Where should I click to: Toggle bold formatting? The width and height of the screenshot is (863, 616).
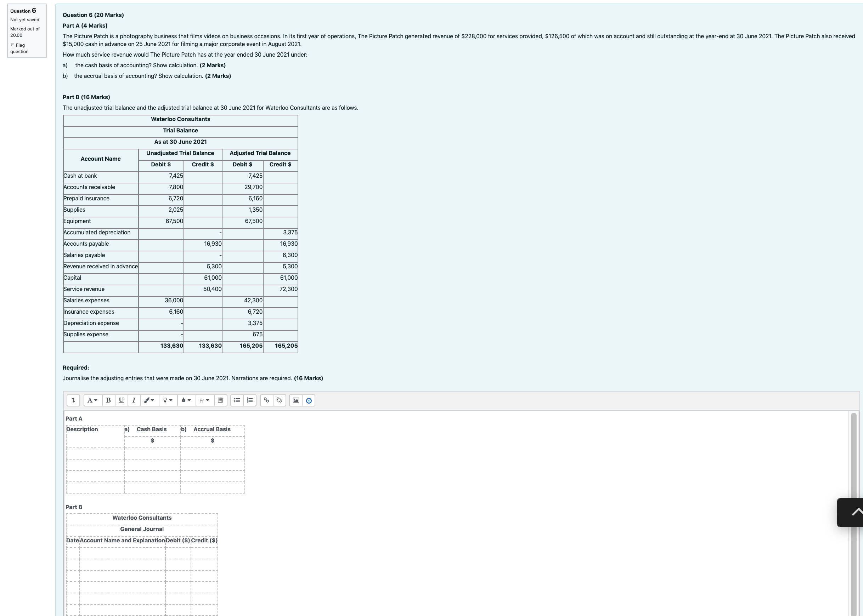click(108, 400)
